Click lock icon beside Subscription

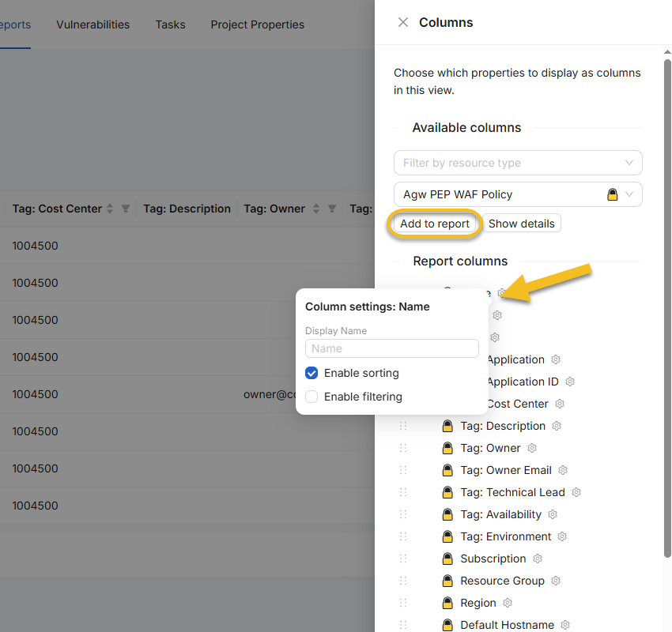447,559
